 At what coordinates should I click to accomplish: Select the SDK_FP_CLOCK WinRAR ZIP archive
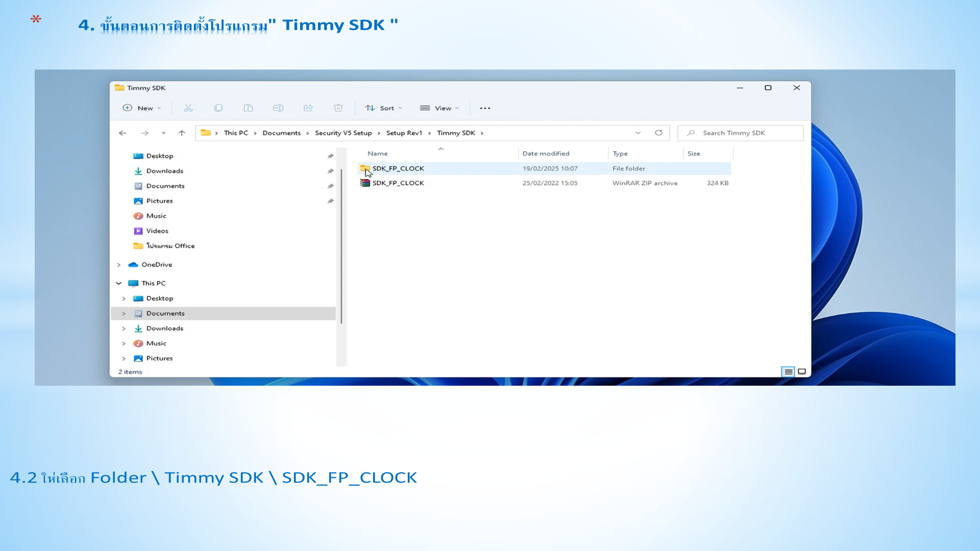545,183
